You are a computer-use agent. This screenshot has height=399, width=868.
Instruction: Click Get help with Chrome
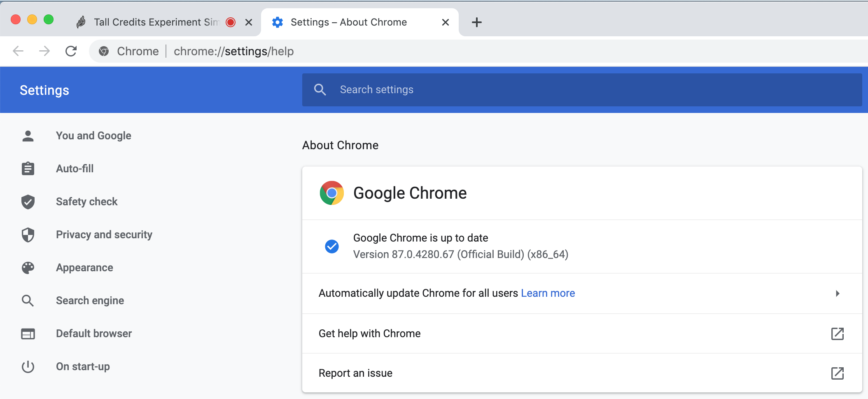pos(582,333)
